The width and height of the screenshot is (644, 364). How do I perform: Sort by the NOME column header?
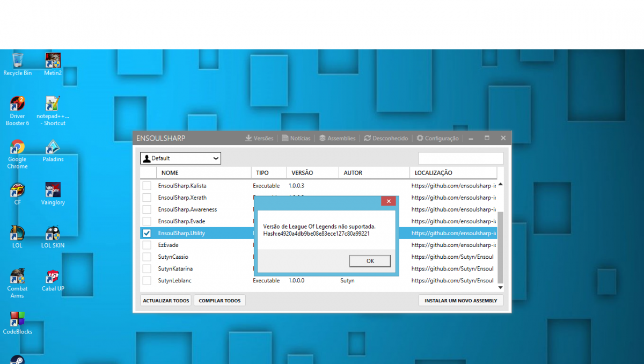click(x=203, y=173)
